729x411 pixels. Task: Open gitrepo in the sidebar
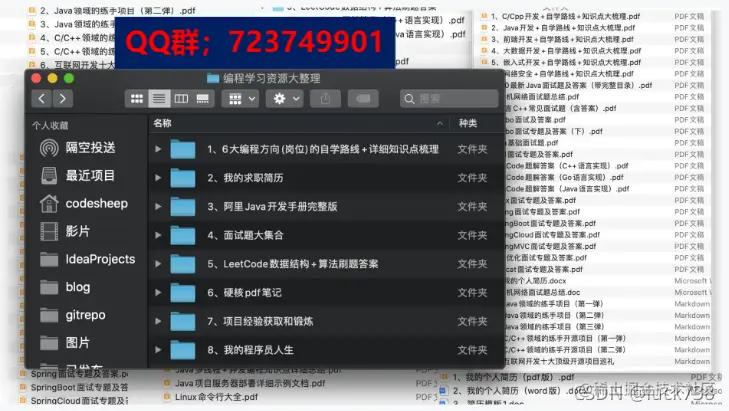point(73,315)
